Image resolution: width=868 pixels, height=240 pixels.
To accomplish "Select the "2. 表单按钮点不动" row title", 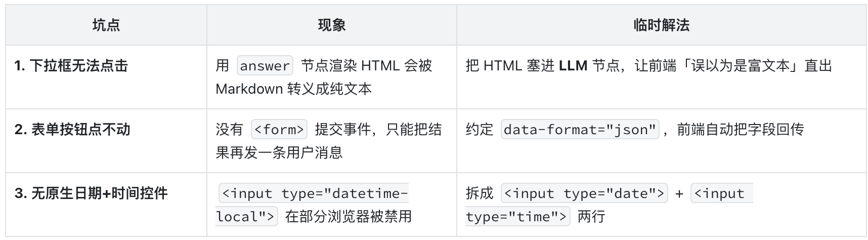I will [x=72, y=130].
